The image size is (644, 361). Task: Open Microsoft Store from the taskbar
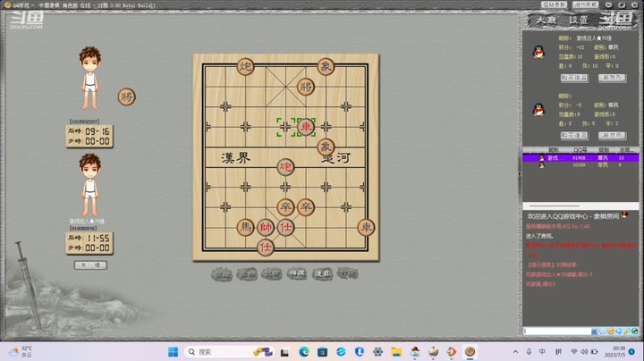click(322, 351)
